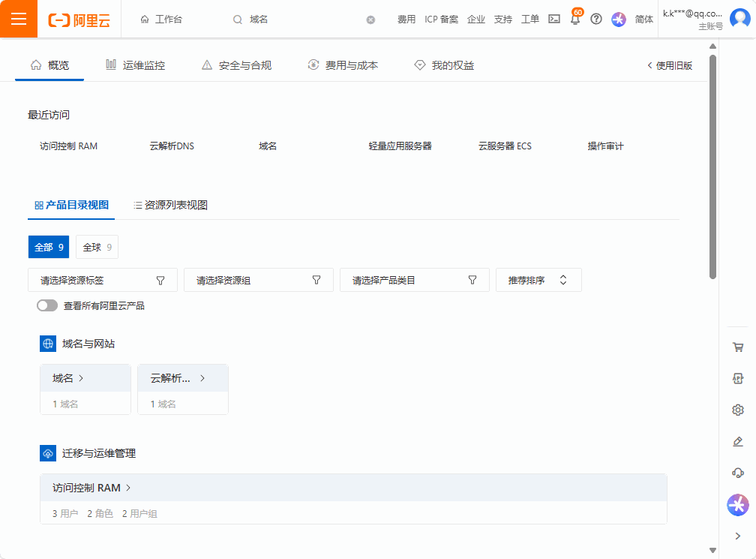Click the vertical scrollbar thumb
The image size is (756, 559).
click(712, 167)
